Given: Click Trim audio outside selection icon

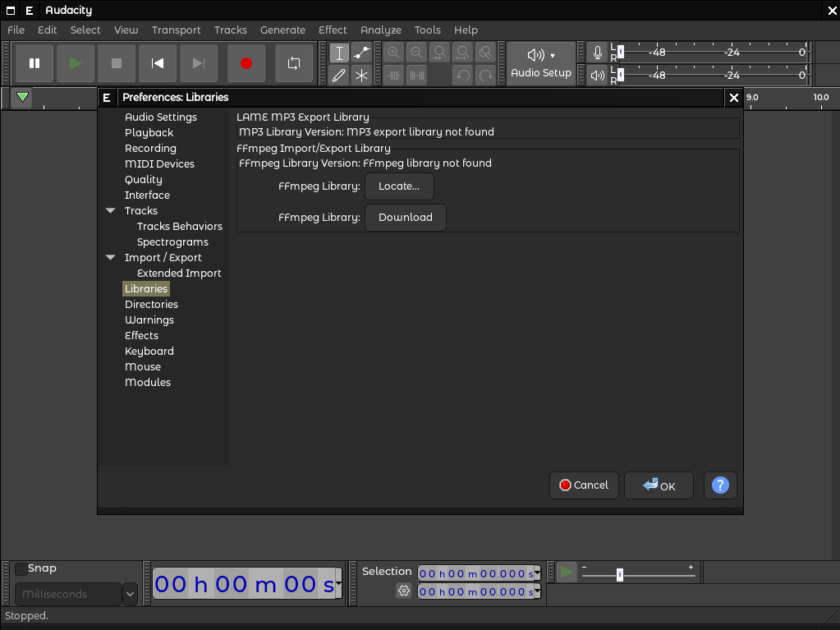Looking at the screenshot, I should [x=394, y=75].
